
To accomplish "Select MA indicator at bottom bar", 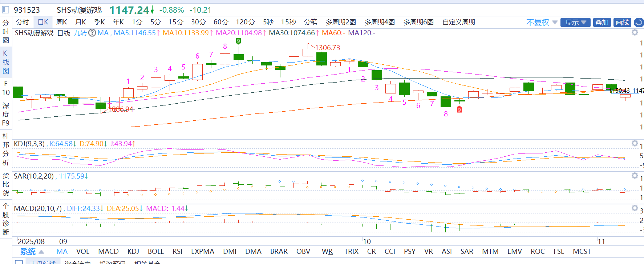I will point(62,251).
